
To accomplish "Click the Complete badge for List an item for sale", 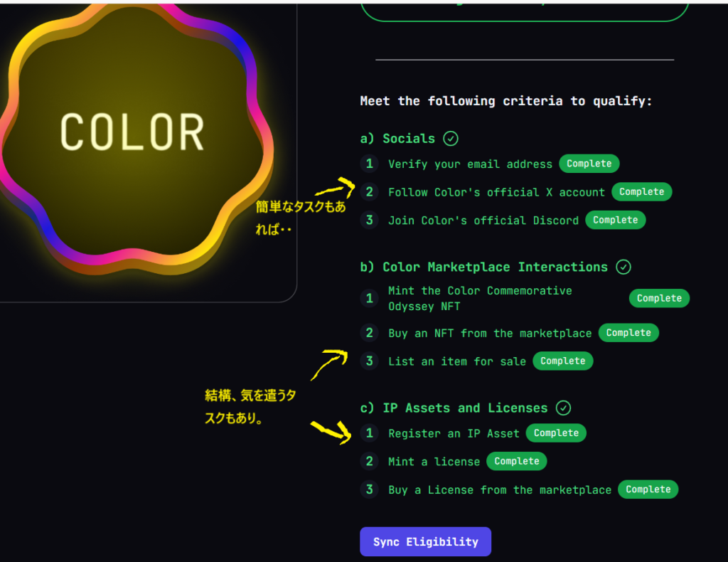I will pos(563,361).
